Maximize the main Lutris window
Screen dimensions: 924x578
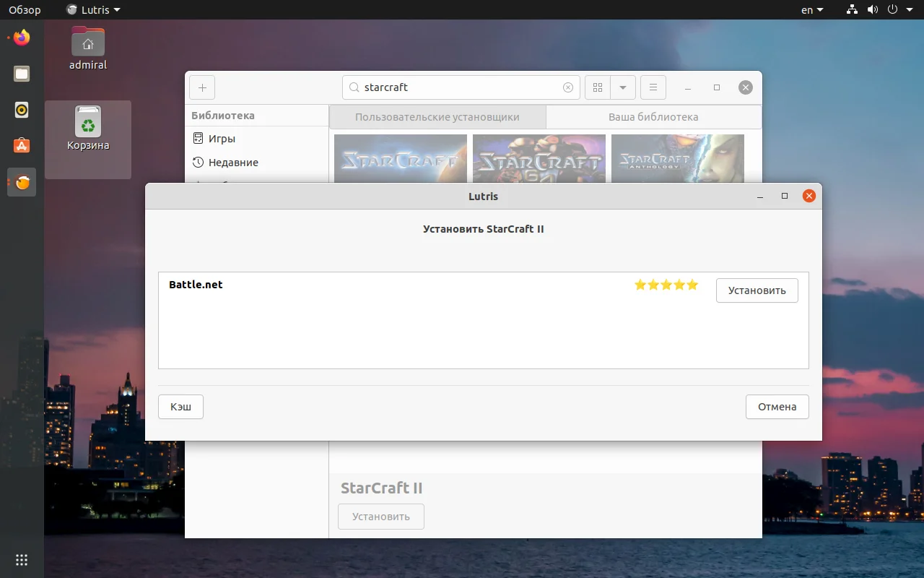[717, 87]
